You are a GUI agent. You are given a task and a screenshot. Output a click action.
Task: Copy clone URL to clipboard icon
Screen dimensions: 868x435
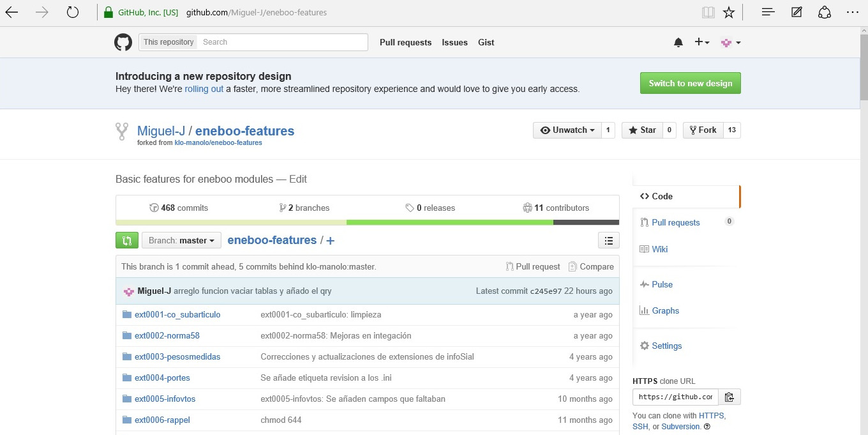coord(730,397)
